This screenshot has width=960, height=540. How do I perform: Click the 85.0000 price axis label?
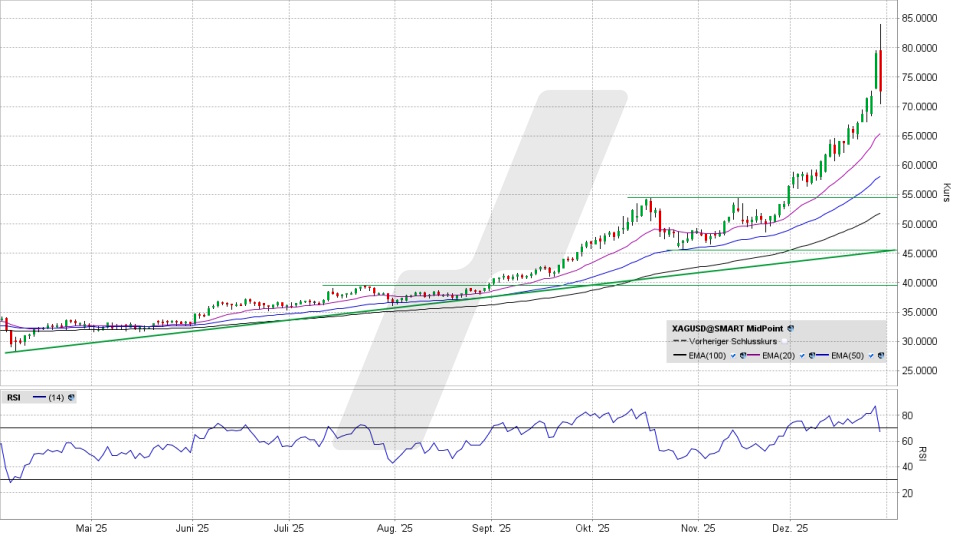click(924, 18)
